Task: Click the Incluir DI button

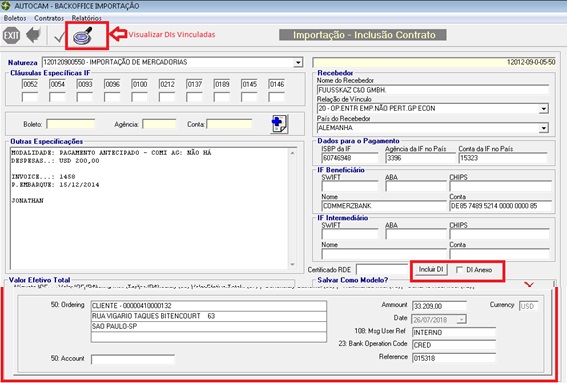Action: [431, 269]
